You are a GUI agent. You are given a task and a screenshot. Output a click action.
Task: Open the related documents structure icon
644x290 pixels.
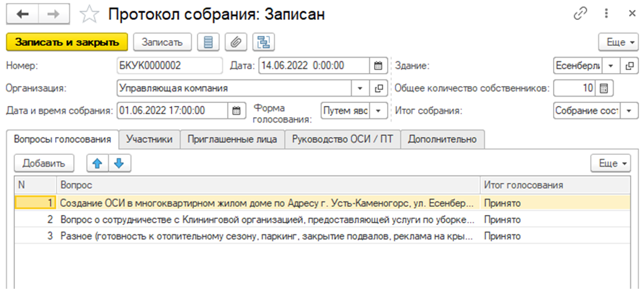(264, 42)
